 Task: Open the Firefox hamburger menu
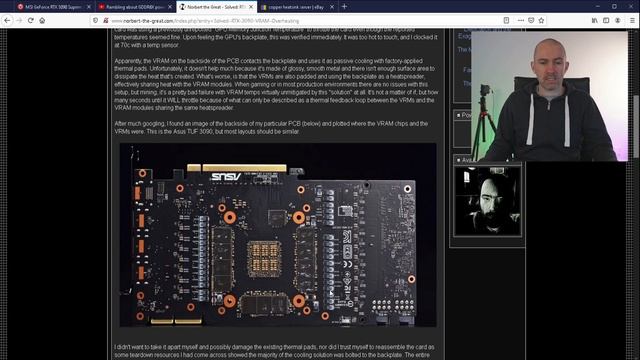(x=632, y=20)
